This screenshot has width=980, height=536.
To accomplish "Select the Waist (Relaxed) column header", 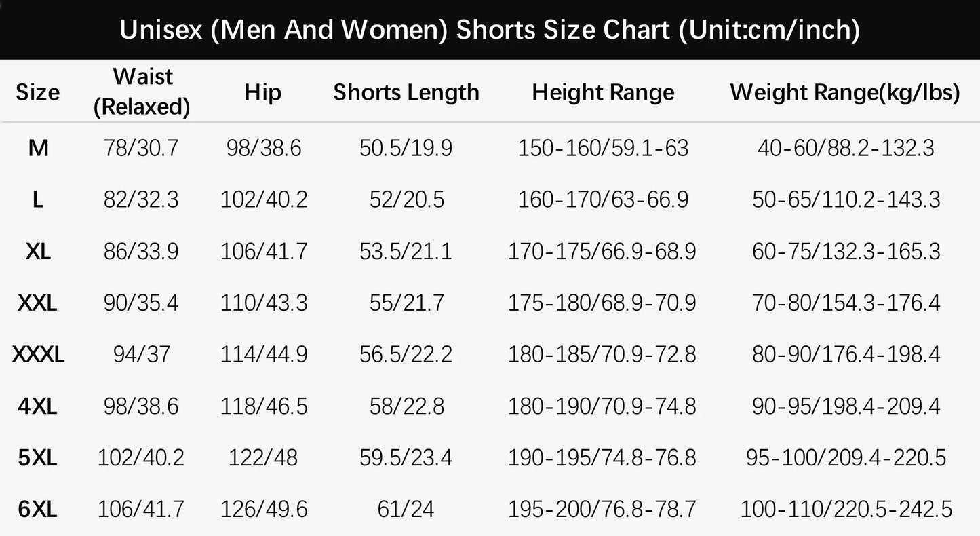I will pos(141,92).
